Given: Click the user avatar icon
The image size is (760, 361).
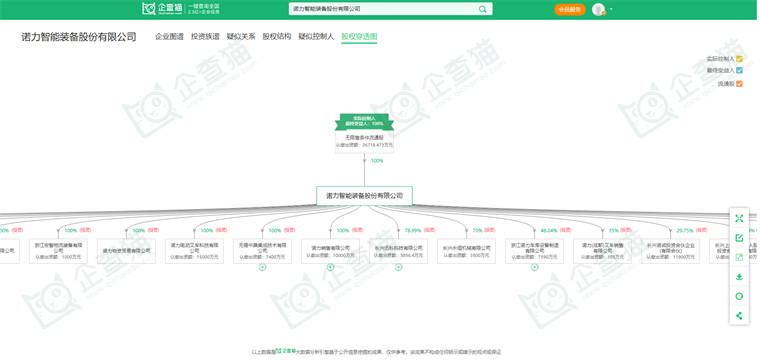Looking at the screenshot, I should coord(599,9).
